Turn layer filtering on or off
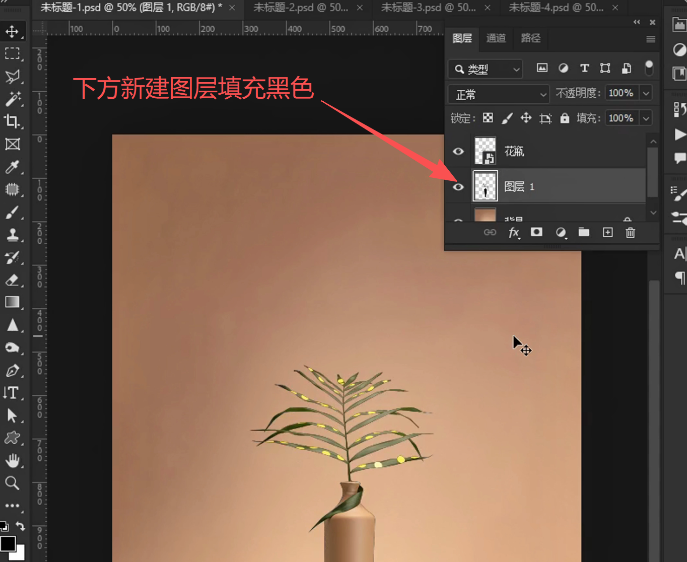The height and width of the screenshot is (562, 687). [x=649, y=68]
